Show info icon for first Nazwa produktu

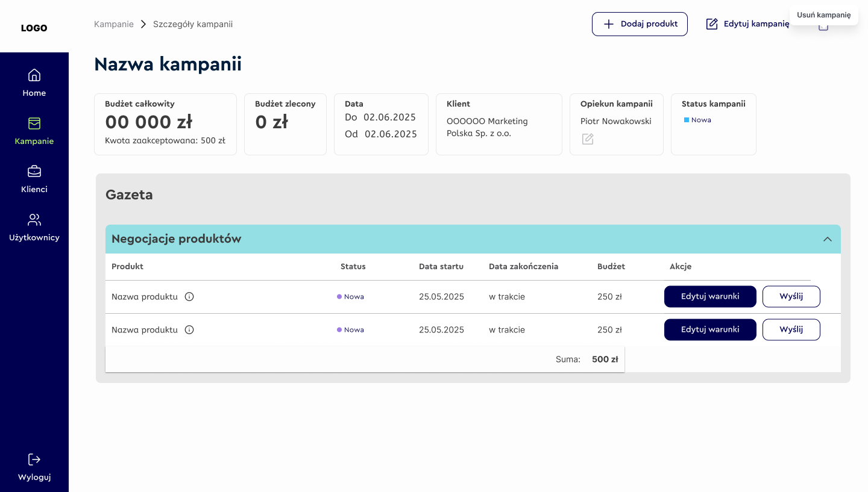tap(189, 297)
